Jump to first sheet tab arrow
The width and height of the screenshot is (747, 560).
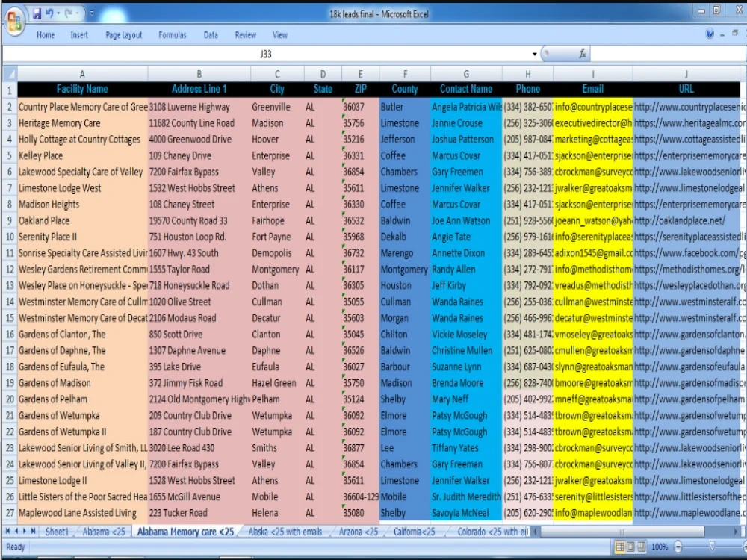[7, 531]
